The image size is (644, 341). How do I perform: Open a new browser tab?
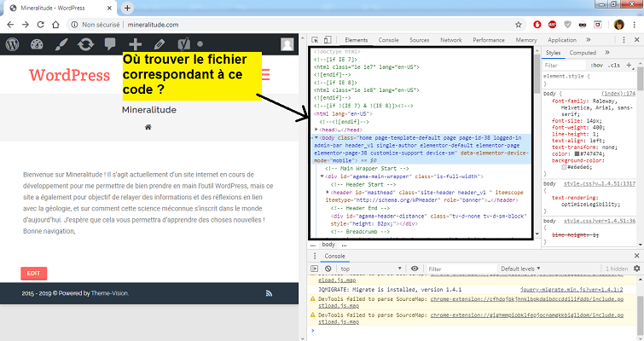127,8
